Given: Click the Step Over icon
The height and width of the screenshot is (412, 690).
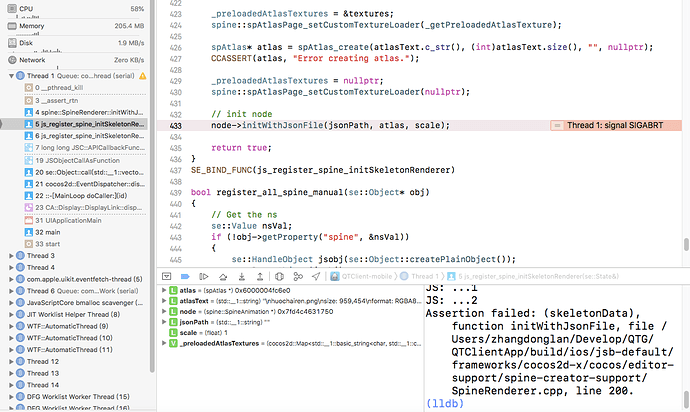Looking at the screenshot, I should click(x=223, y=276).
